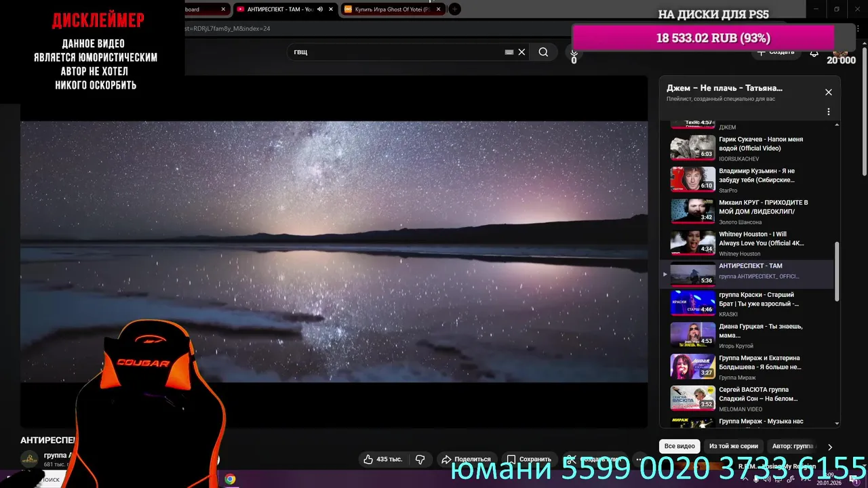The height and width of the screenshot is (488, 868).
Task: Click 'Золото Шансона' channel name
Action: [x=741, y=222]
